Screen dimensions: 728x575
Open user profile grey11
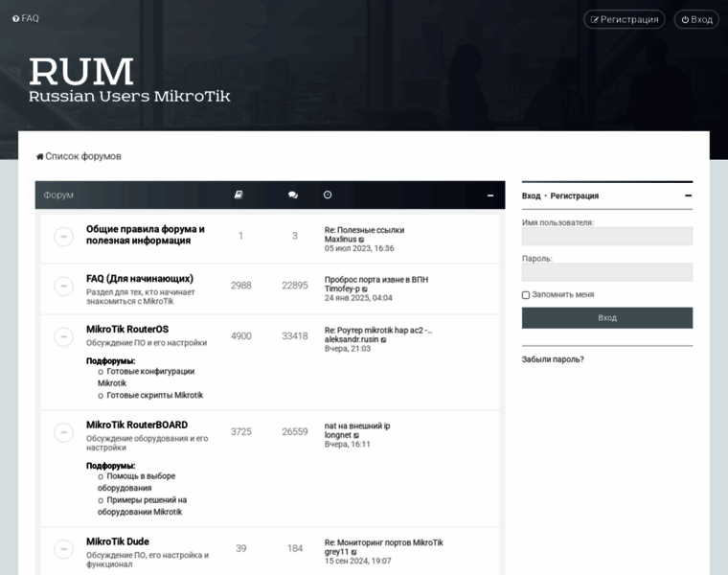[x=336, y=552]
